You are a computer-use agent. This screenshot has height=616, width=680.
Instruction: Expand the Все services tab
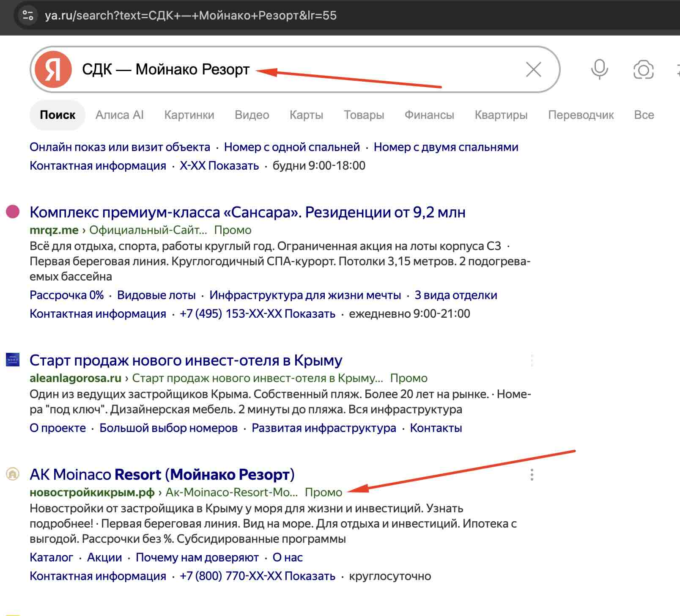click(644, 115)
